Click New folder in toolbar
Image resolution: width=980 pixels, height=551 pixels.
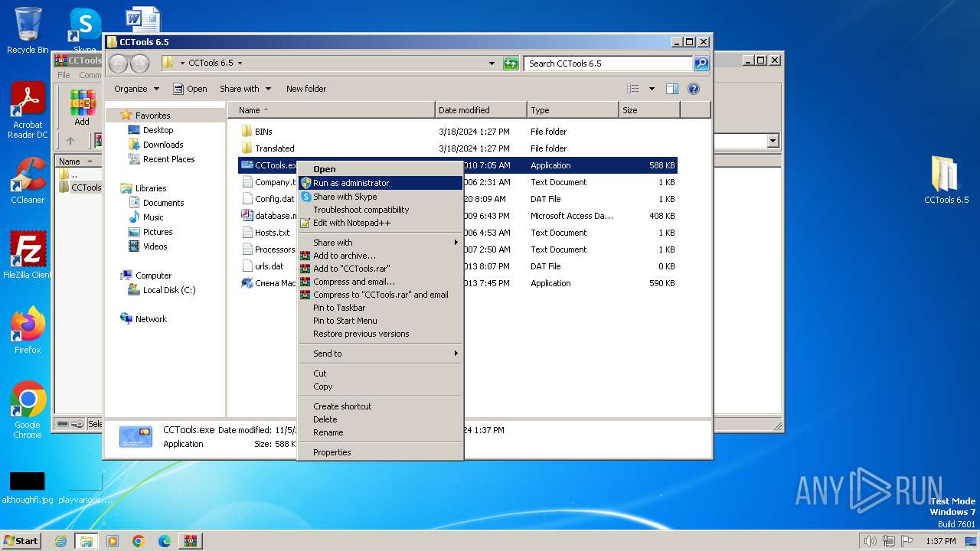point(305,89)
